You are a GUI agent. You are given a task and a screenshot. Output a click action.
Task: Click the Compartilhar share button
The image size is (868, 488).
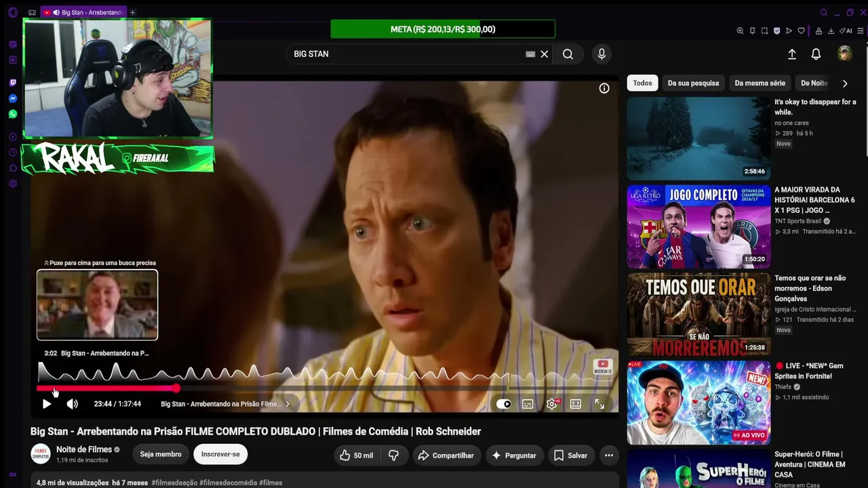click(446, 455)
